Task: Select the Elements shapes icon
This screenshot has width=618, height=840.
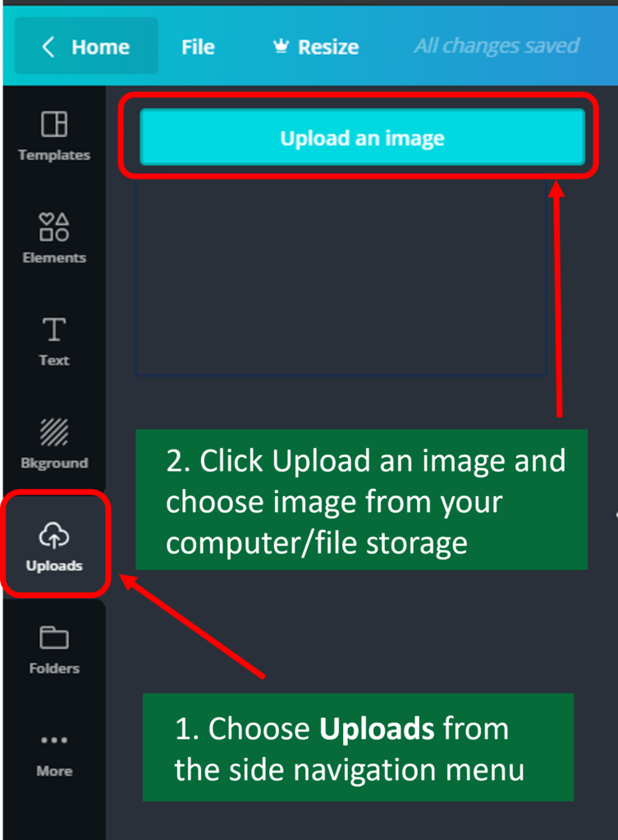Action: point(54,226)
